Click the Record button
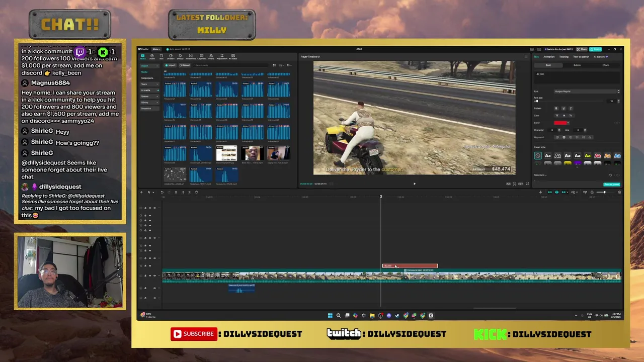 point(185,65)
